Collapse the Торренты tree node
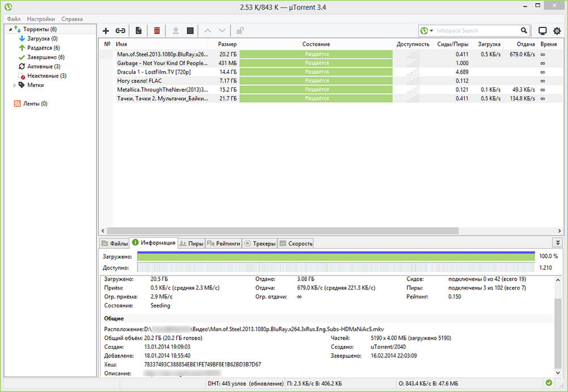The image size is (568, 392). tap(10, 29)
